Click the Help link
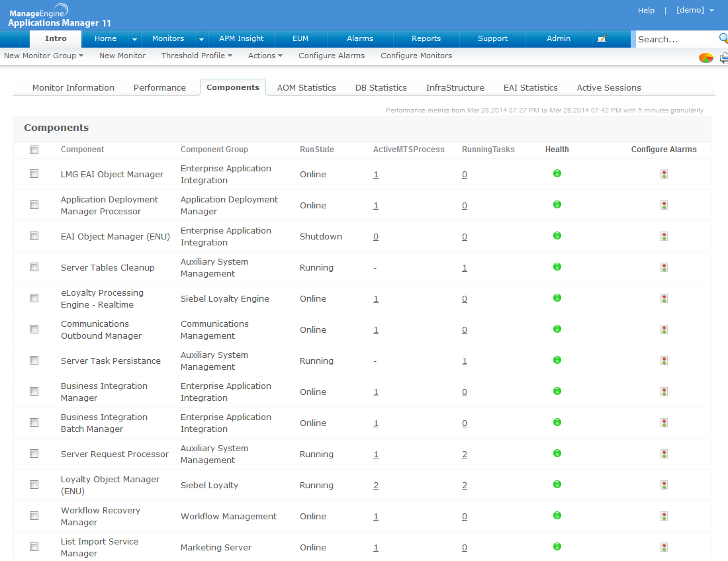 pos(646,11)
